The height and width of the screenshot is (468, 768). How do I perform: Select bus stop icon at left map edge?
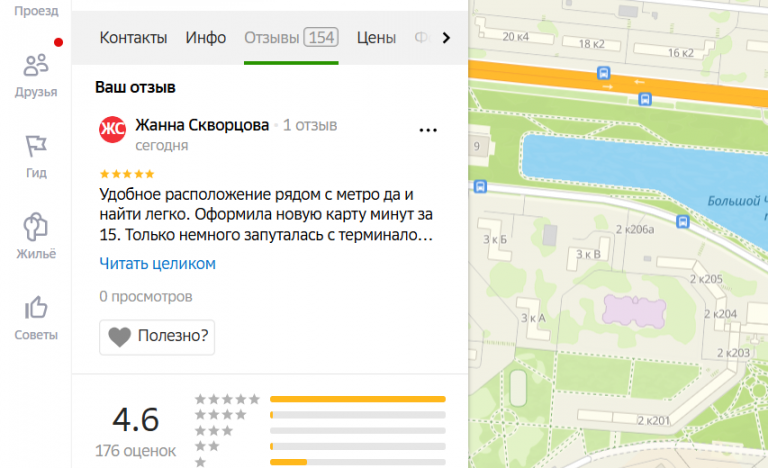pyautogui.click(x=480, y=187)
